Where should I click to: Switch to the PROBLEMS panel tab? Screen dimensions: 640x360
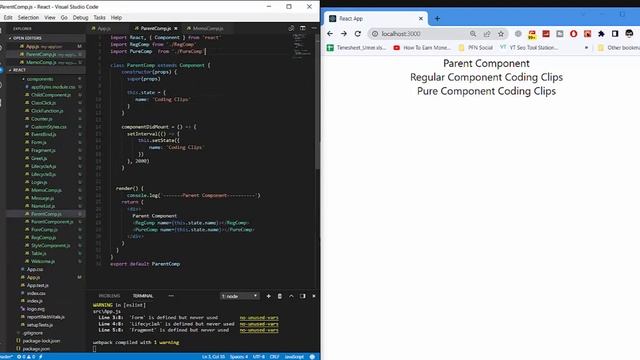(109, 296)
